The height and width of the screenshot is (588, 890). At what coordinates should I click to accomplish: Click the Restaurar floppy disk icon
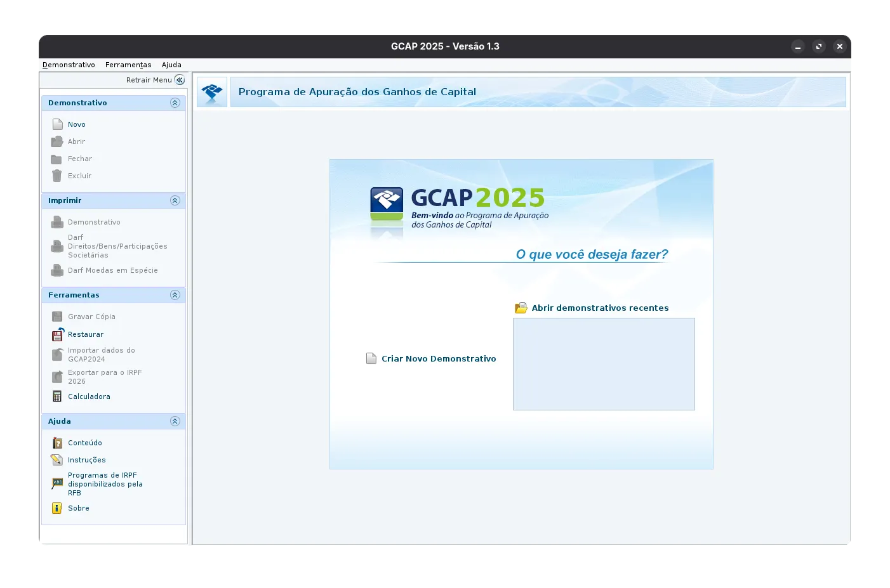[x=57, y=334]
